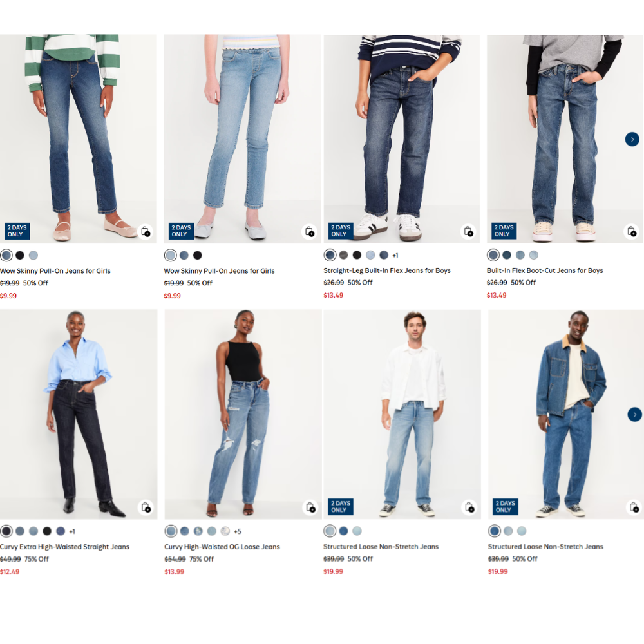
Task: Quick-add Straight-Leg Built-In Flex Jeans to bag
Action: pyautogui.click(x=469, y=232)
